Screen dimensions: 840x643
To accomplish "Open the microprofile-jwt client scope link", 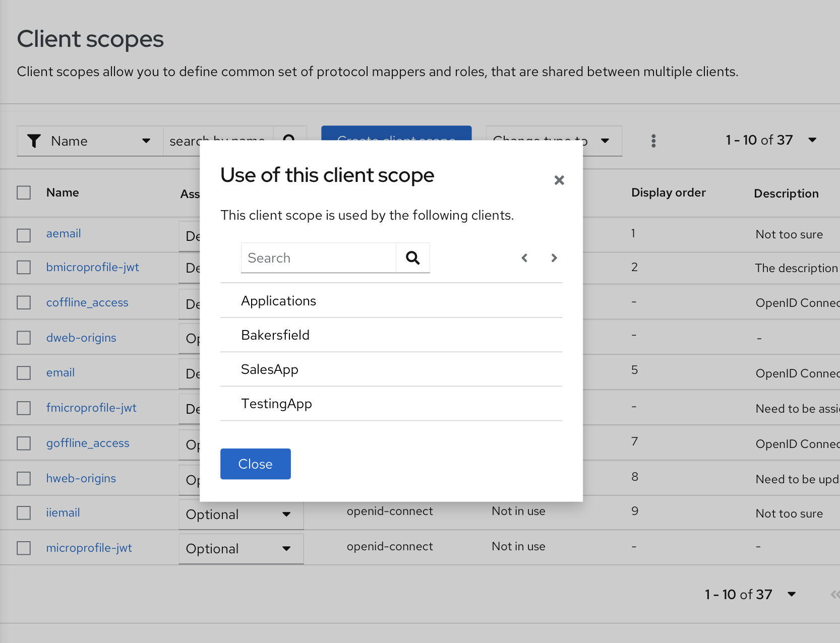I will 89,548.
